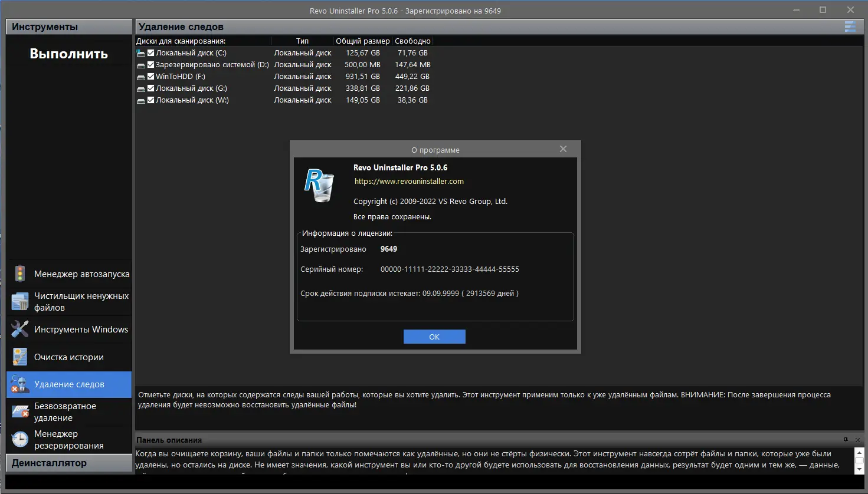Select the Безвозвратное удаление tool

66,411
